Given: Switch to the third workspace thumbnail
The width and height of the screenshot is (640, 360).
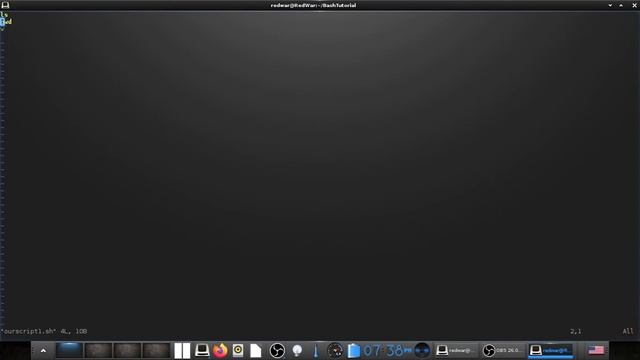Looking at the screenshot, I should [x=127, y=350].
